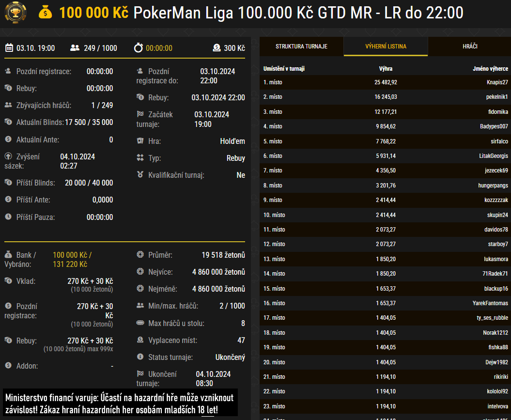Click the icon next to Vyplaceno míst
Viewport: 511px width, 420px height.
(x=140, y=340)
